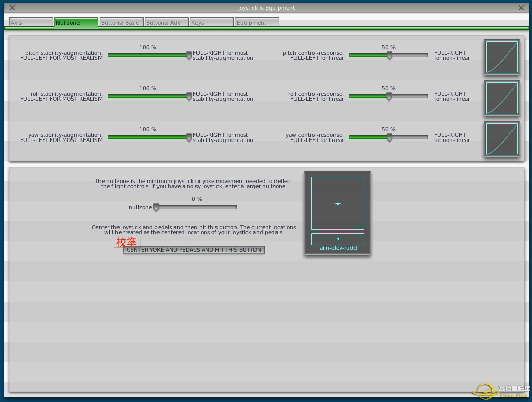
Task: Click the grey right part of roll control-response track
Action: 410,96
